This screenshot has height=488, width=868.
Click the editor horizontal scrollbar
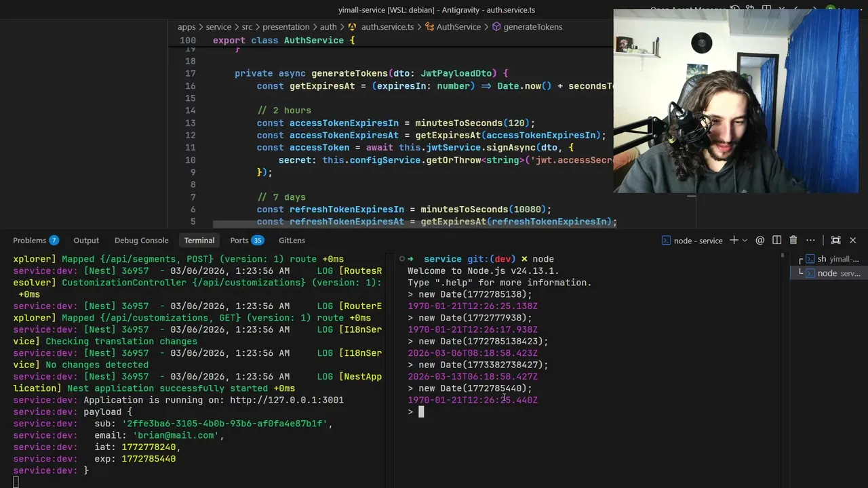pos(415,224)
